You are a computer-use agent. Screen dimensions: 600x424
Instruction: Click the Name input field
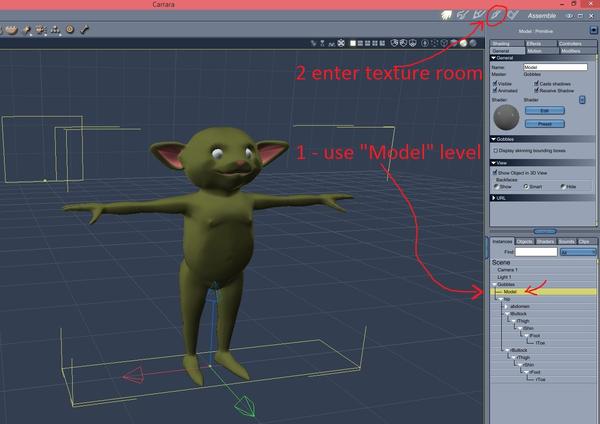click(555, 67)
